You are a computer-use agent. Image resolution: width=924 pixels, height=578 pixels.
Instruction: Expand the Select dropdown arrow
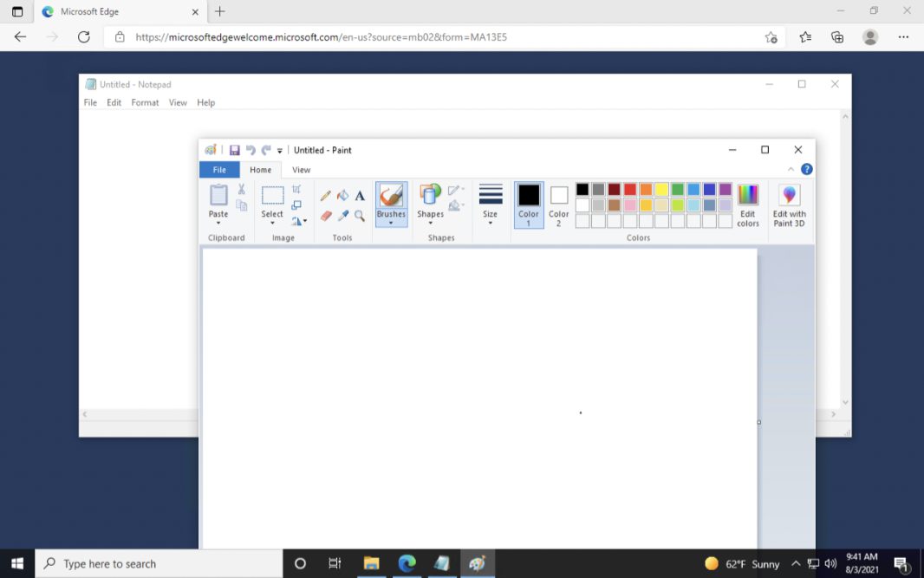pyautogui.click(x=272, y=223)
